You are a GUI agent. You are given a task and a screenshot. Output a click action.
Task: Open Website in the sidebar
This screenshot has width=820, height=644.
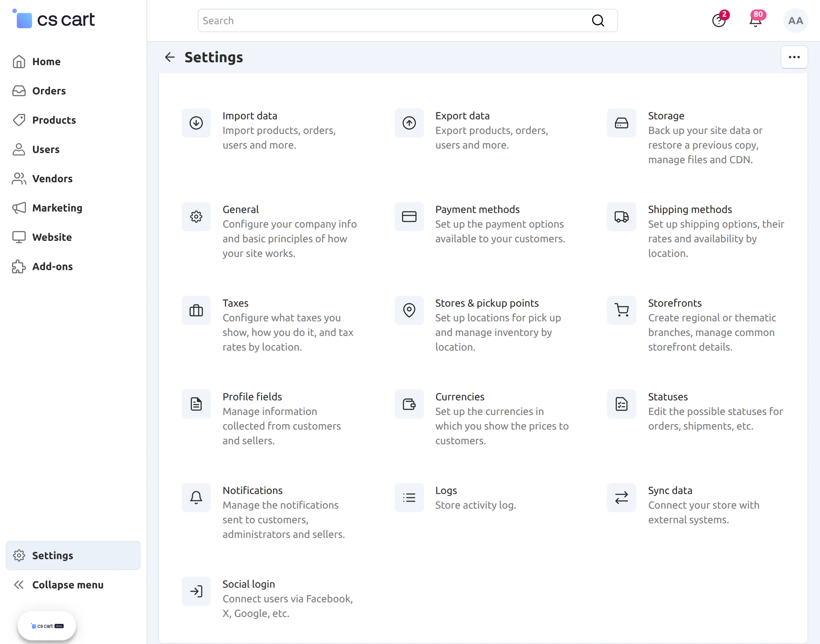coord(52,237)
